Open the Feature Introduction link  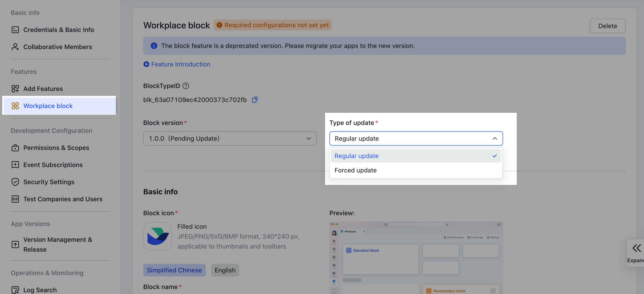pos(181,64)
